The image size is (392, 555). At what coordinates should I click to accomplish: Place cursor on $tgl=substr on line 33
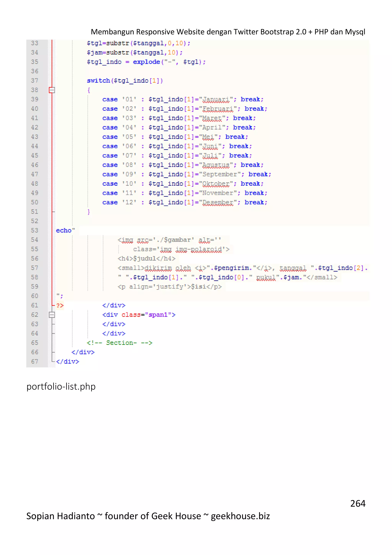pyautogui.click(x=108, y=43)
